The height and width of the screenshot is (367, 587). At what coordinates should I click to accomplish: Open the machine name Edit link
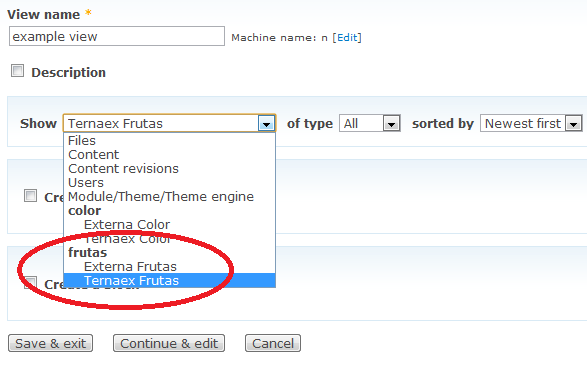point(347,37)
